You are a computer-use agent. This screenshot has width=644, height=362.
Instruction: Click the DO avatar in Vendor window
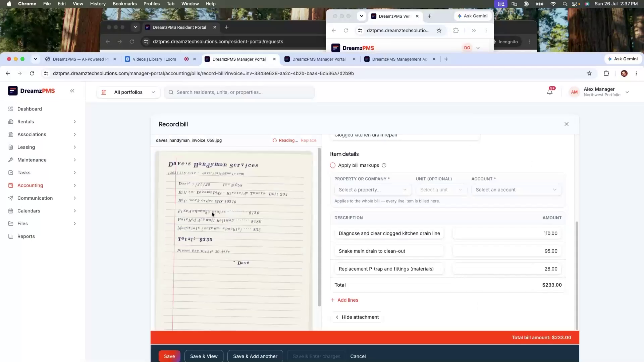coord(467,48)
